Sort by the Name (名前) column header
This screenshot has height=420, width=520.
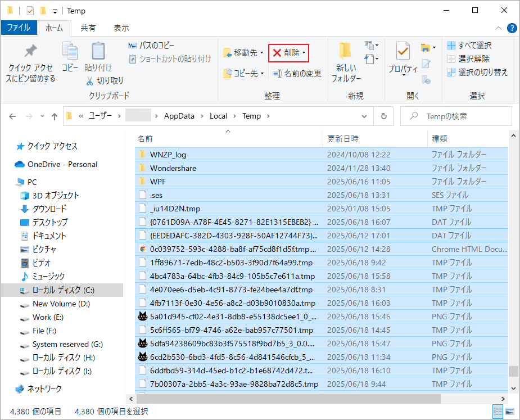[229, 139]
